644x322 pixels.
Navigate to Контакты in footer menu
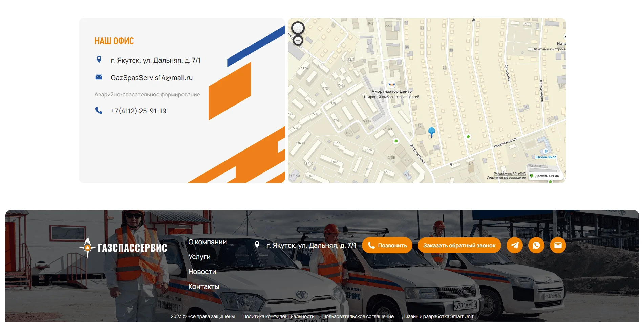point(204,286)
